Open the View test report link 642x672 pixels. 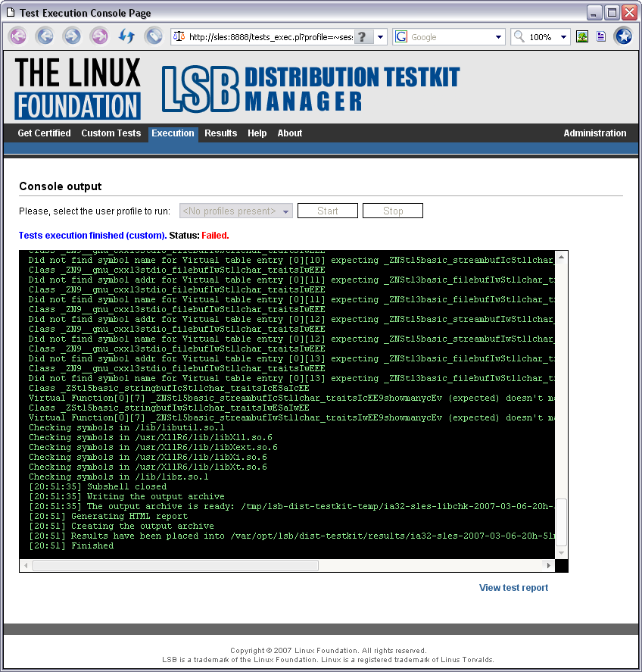click(513, 588)
